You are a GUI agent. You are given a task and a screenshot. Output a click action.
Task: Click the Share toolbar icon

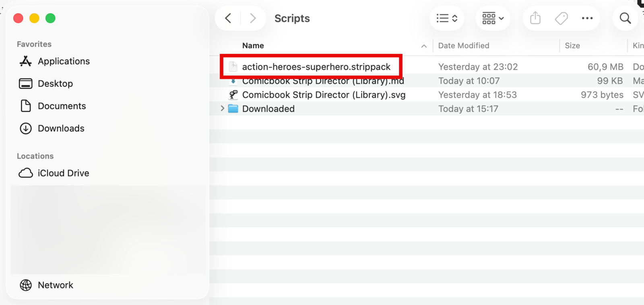(x=535, y=18)
